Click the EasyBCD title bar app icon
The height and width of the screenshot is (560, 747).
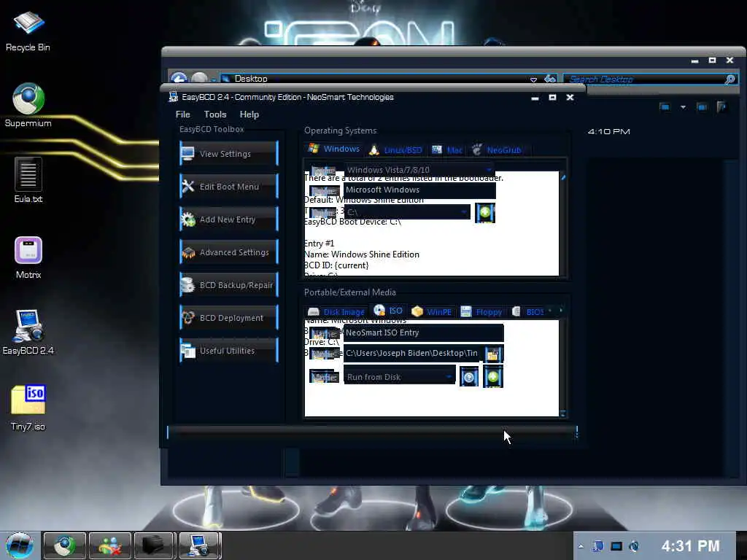tap(174, 97)
